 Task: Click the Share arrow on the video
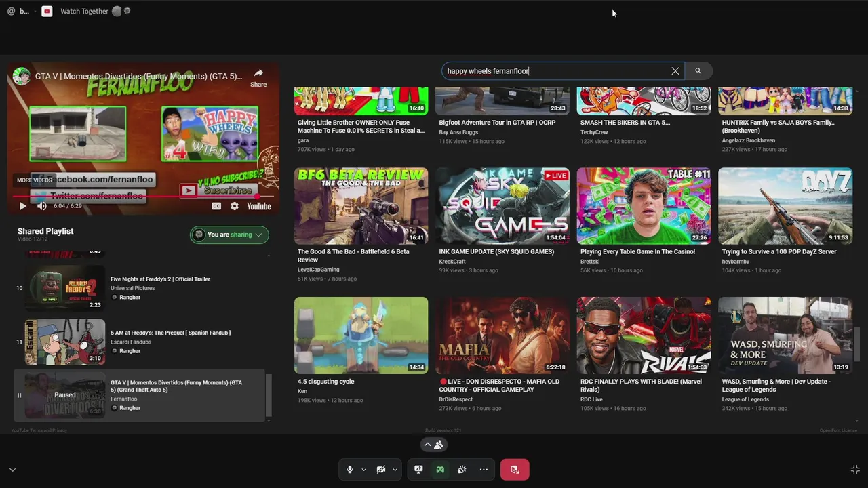(258, 77)
